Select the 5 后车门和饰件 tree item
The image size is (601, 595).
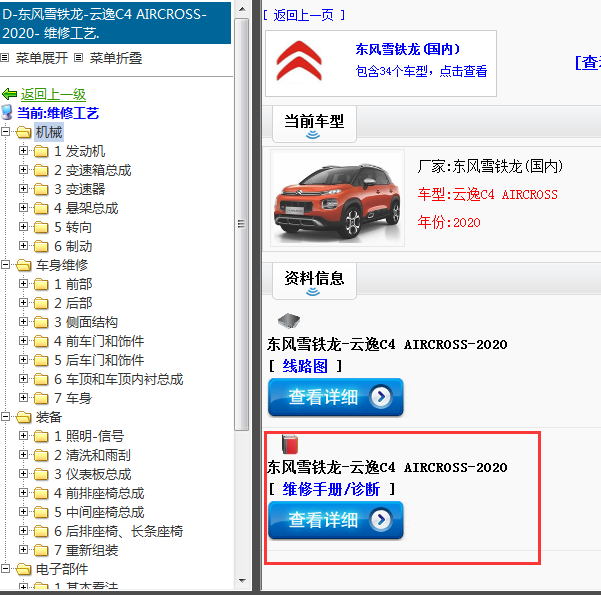(x=99, y=360)
